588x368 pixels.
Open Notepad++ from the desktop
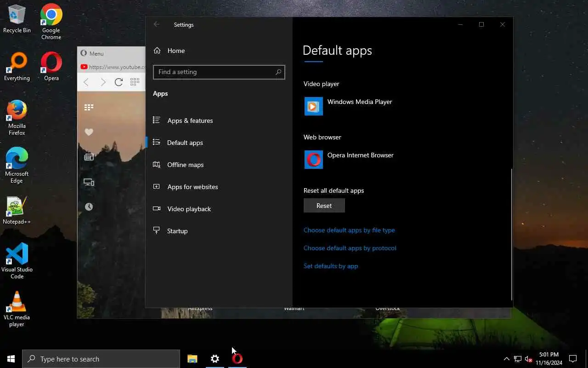[x=17, y=211]
